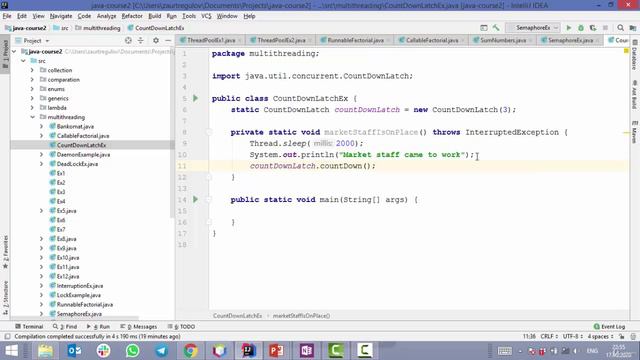The image size is (640, 360).
Task: Open Database tool window on right edge
Action: 635,56
